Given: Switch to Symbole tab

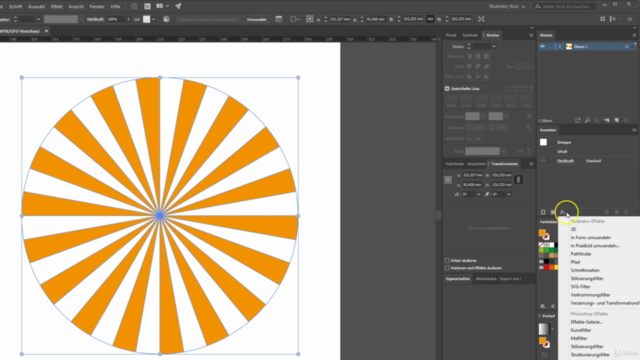Looking at the screenshot, I should pos(470,35).
